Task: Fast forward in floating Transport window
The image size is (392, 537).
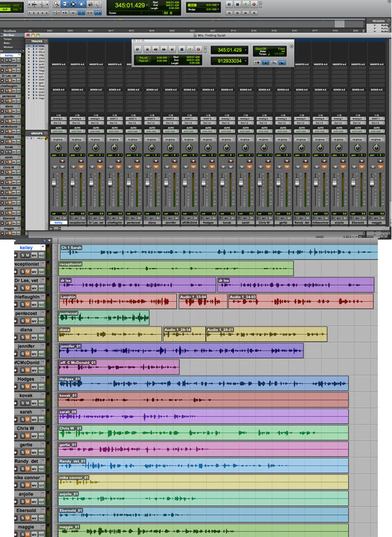Action: click(x=164, y=50)
